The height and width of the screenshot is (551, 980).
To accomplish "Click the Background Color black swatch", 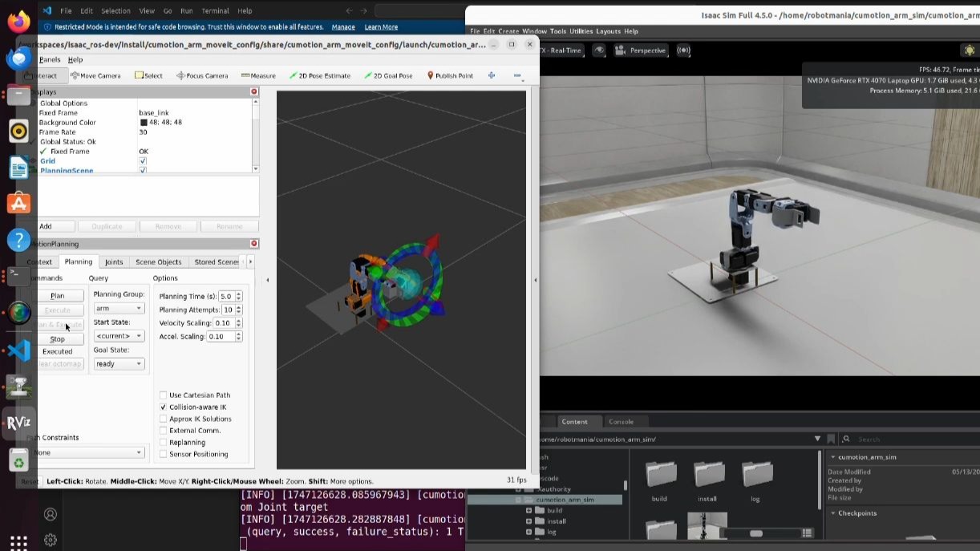I will tap(144, 123).
